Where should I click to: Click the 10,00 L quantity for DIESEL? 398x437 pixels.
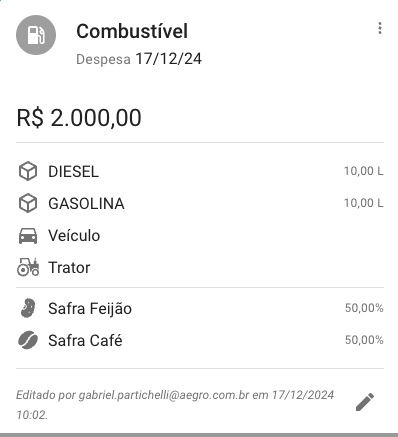(364, 171)
